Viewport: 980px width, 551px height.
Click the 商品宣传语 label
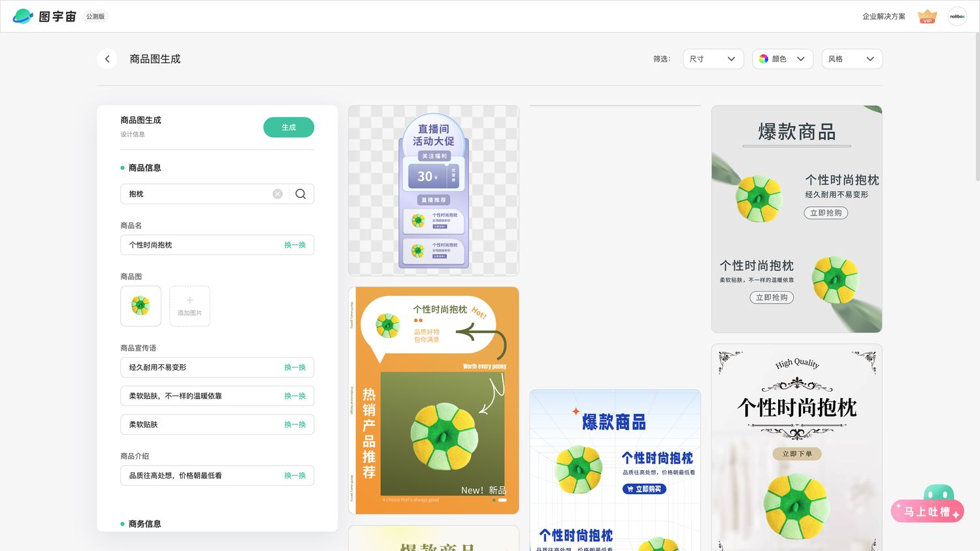click(x=139, y=348)
